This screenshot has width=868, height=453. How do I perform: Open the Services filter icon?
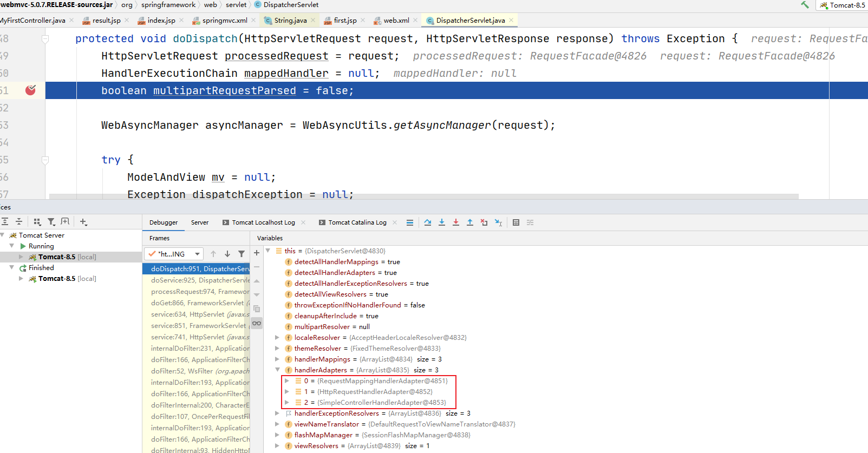pos(51,222)
